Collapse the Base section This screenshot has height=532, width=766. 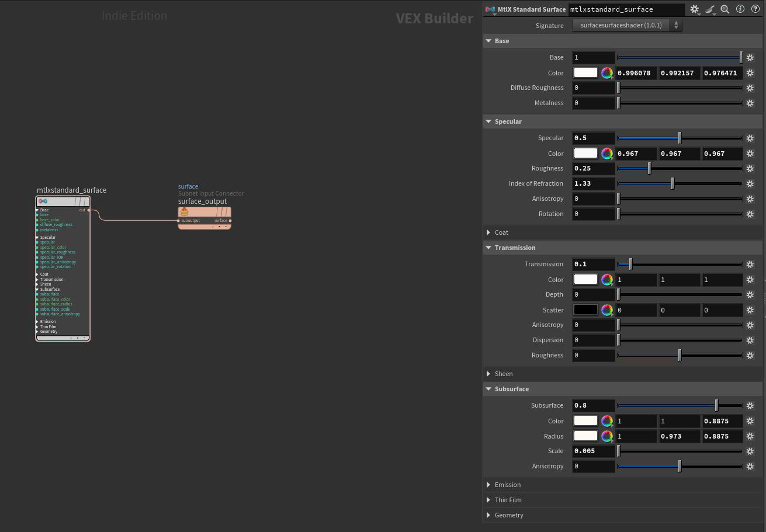(x=488, y=41)
